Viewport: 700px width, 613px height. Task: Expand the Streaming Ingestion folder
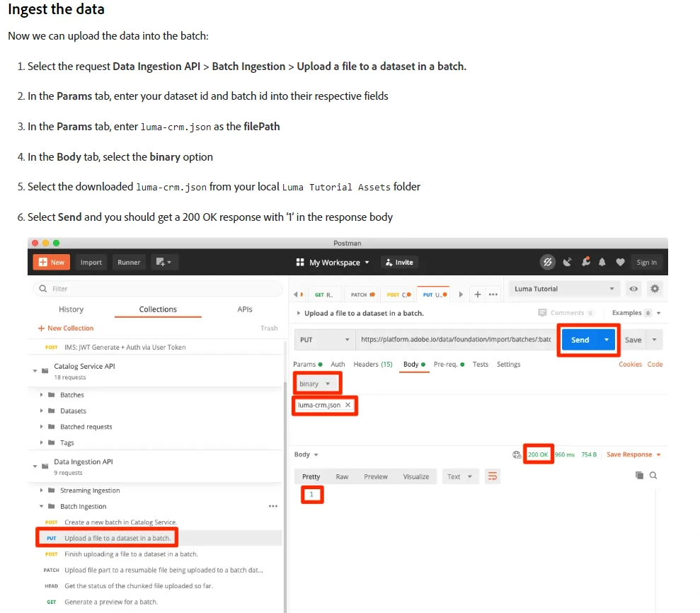[41, 491]
